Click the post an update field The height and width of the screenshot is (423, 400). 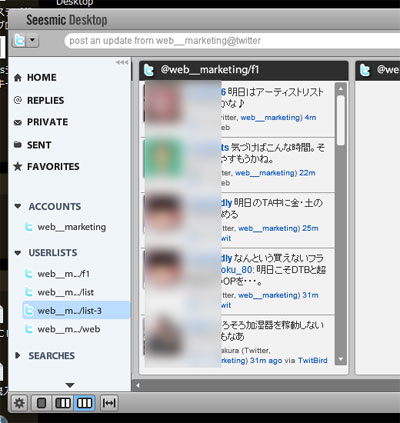coord(232,41)
